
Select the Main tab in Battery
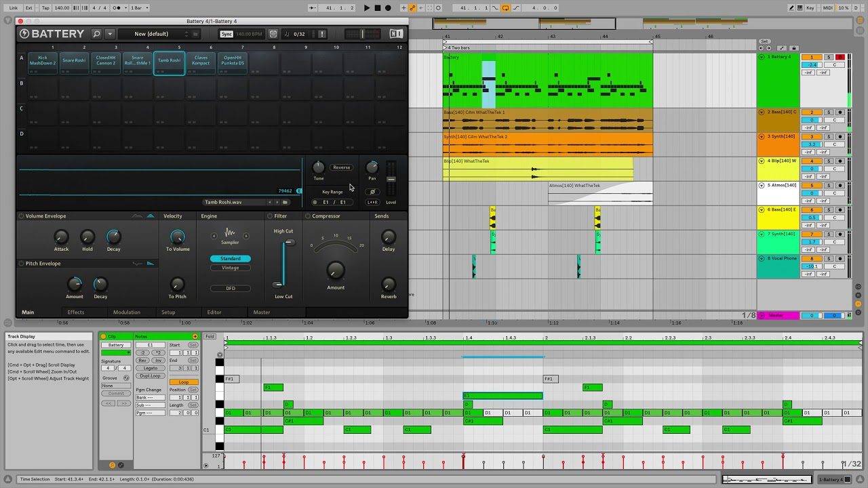coord(28,312)
